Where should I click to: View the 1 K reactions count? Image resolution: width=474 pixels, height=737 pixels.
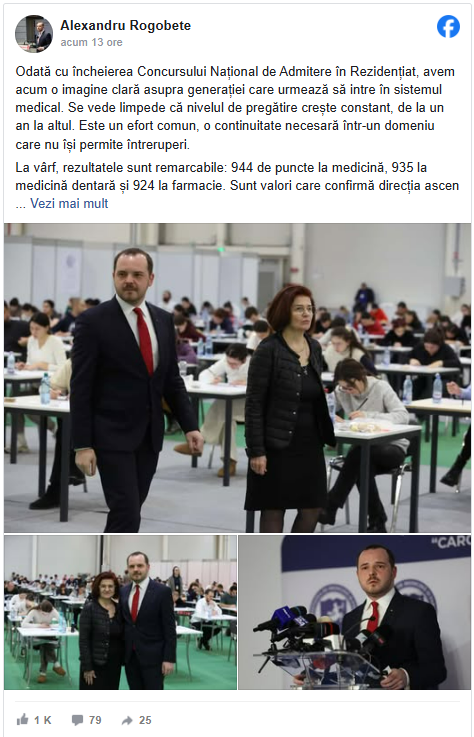coord(43,720)
